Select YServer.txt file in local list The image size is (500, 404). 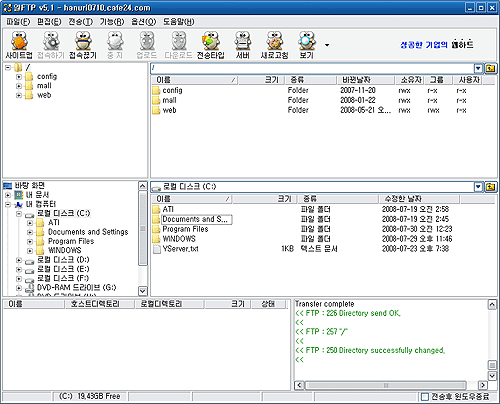click(180, 249)
